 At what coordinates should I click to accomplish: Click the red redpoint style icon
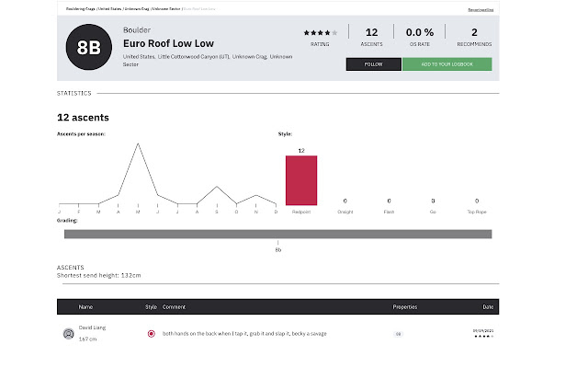click(x=151, y=333)
